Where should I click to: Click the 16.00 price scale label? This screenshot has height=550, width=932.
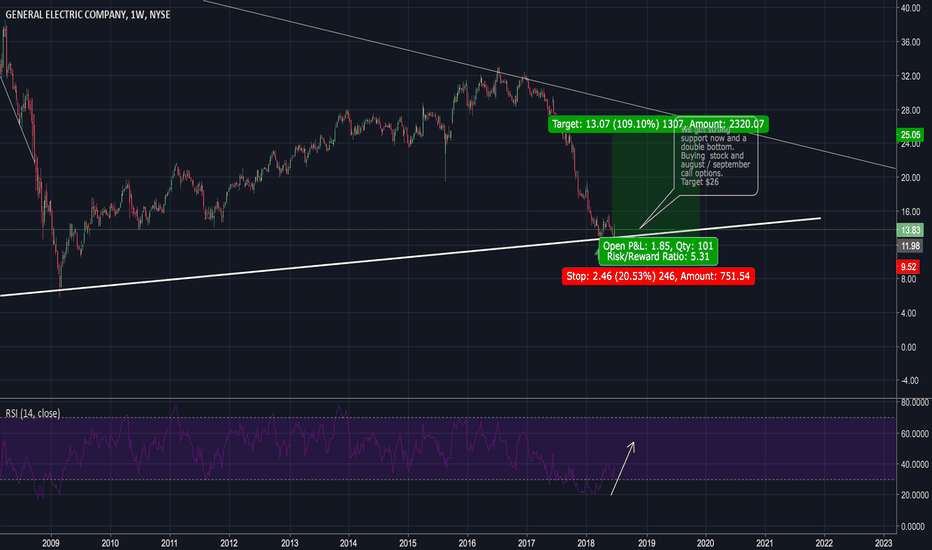click(911, 211)
